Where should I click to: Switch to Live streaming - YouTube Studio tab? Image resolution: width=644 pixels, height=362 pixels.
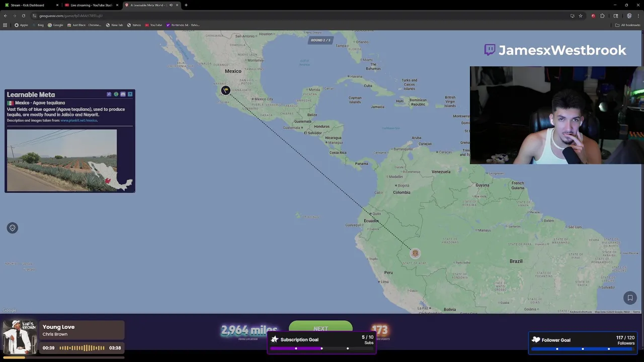[x=92, y=5]
